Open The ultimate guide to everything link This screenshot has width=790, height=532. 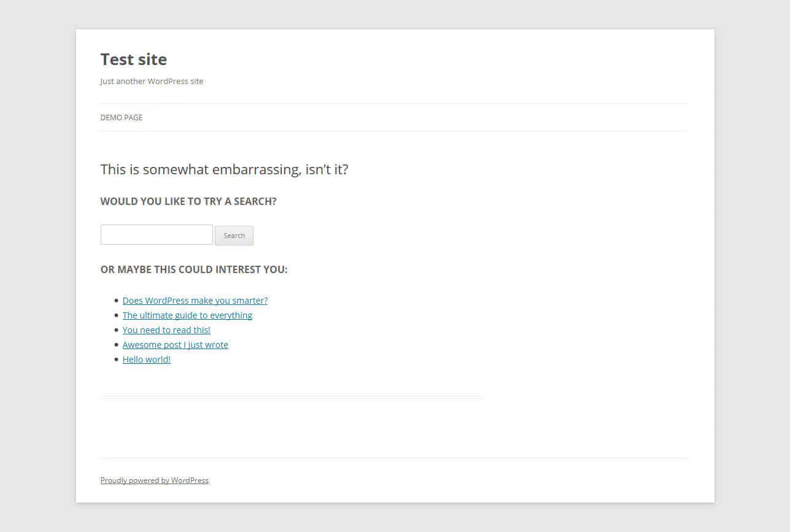coord(187,315)
